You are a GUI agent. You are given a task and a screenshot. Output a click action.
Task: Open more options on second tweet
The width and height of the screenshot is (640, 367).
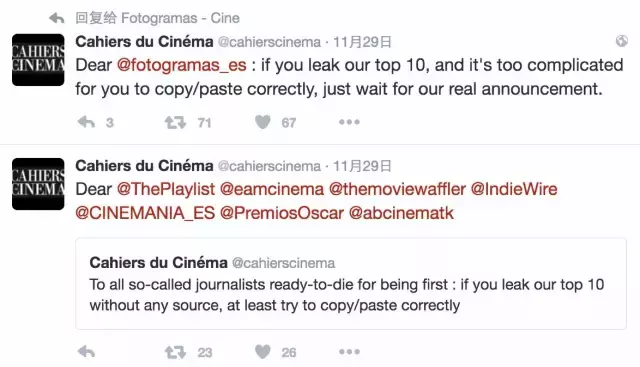[x=349, y=352]
